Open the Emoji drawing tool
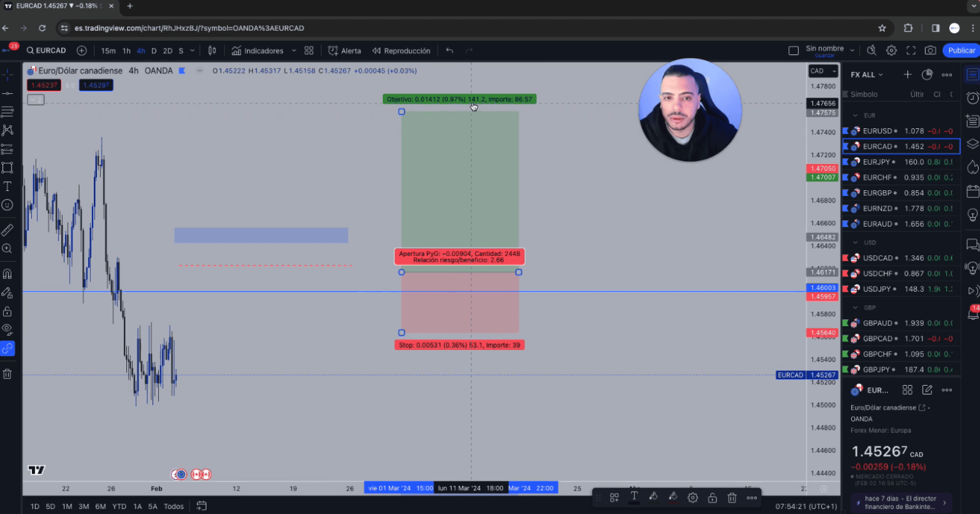The height and width of the screenshot is (514, 980). pos(7,205)
